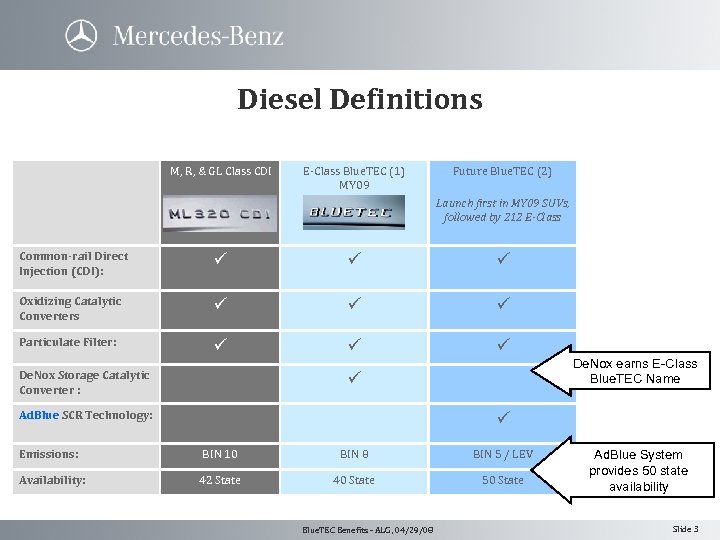Click CDI checkmark in the Common-rail row
Viewport: 720px width, 540px height.
coord(220,258)
